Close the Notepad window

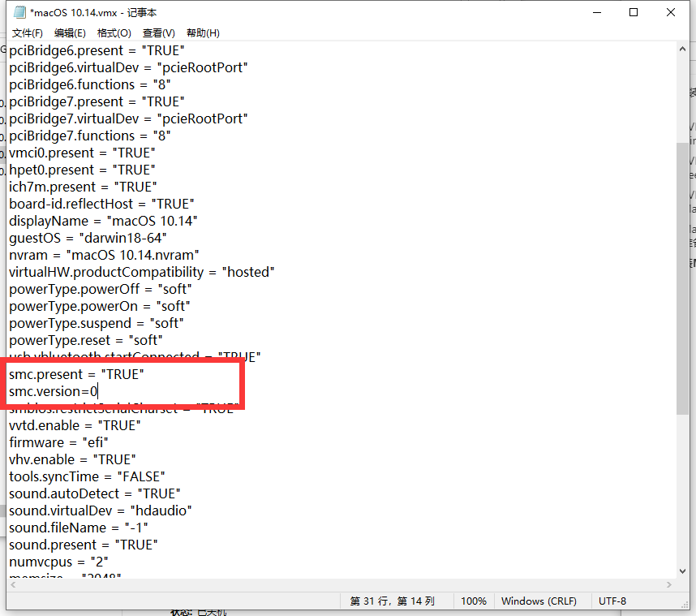click(x=671, y=12)
